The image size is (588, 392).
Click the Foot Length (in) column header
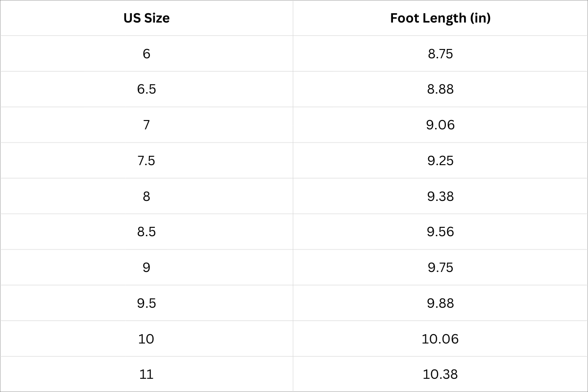[440, 18]
